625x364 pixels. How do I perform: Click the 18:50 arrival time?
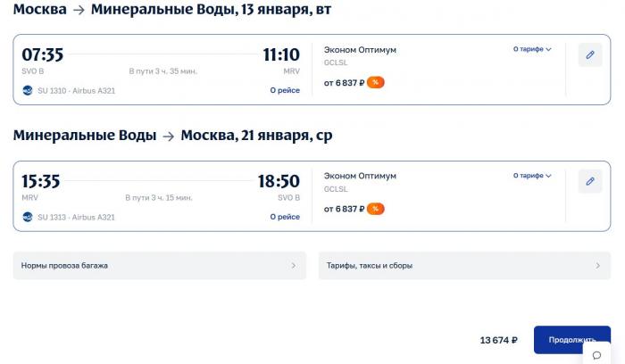pos(279,181)
